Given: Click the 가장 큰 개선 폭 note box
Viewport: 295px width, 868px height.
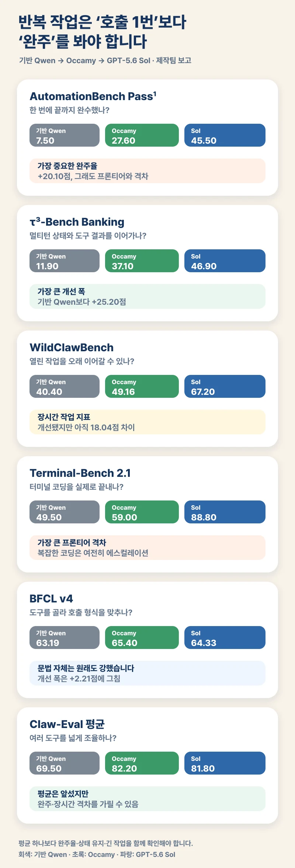Looking at the screenshot, I should (x=147, y=297).
